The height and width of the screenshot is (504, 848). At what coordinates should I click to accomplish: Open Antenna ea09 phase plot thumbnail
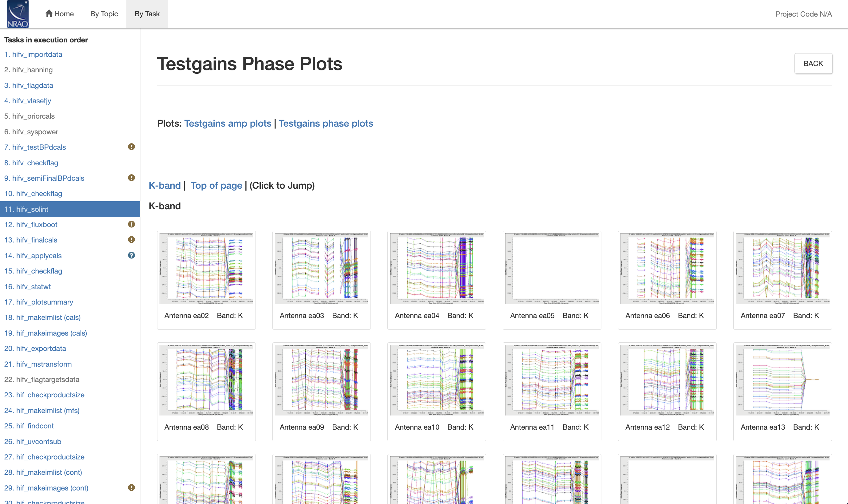click(321, 380)
